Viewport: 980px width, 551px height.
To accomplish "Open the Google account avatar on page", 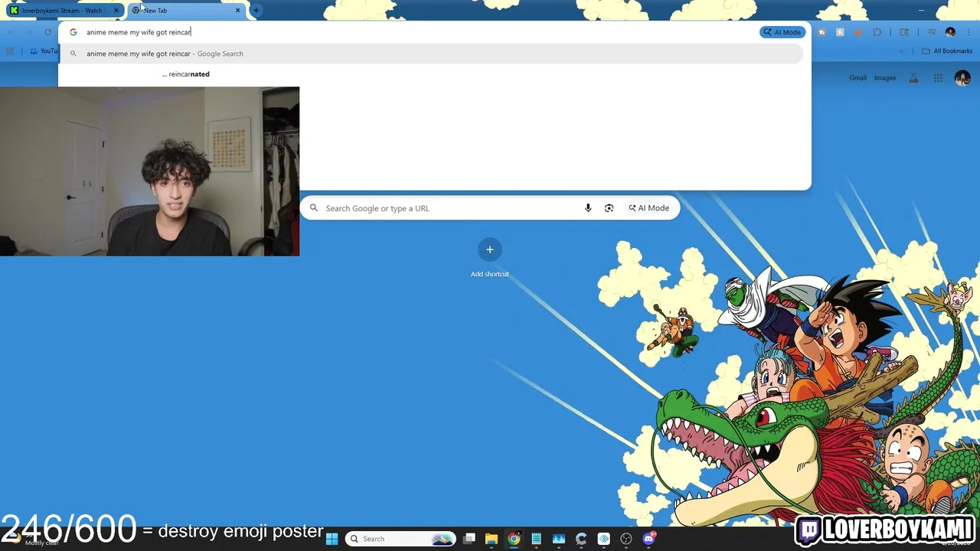I will pos(962,78).
